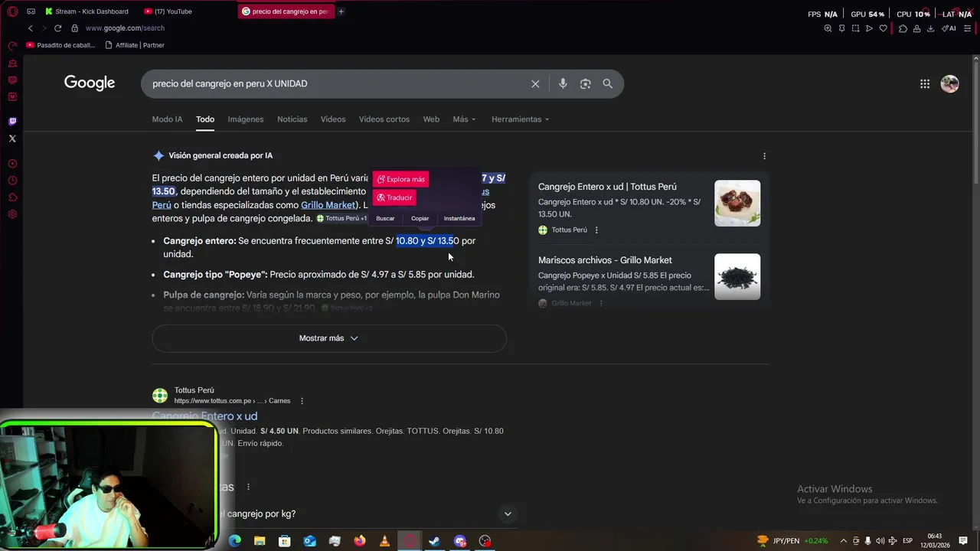Open the Extensions cube icon in the sidebar
Image resolution: width=980 pixels, height=551 pixels.
(x=12, y=197)
